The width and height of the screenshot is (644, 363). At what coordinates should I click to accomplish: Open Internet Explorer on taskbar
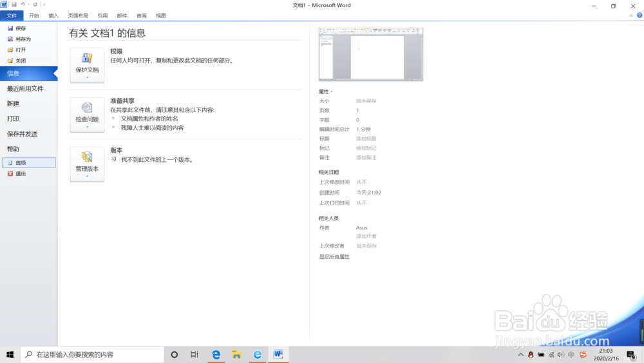coord(258,355)
